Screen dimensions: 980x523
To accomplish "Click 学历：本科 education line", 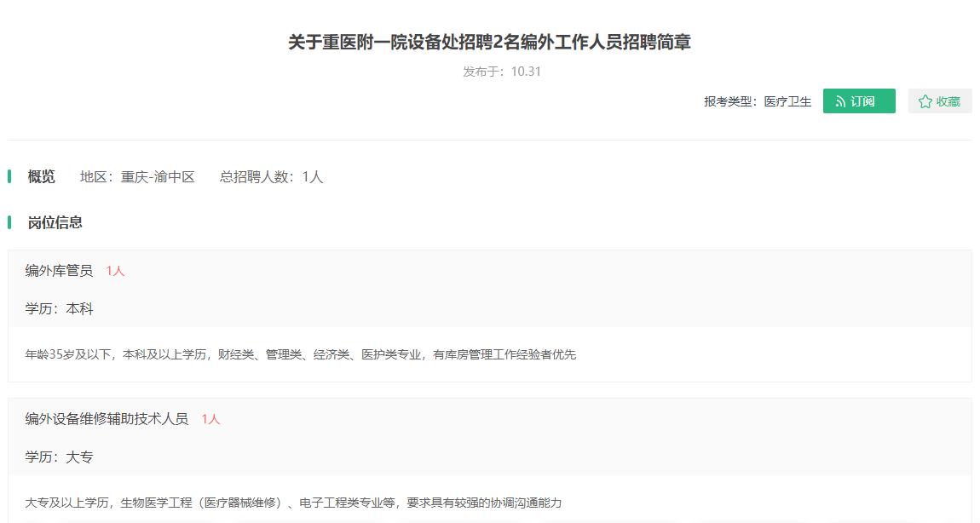I will [x=60, y=309].
